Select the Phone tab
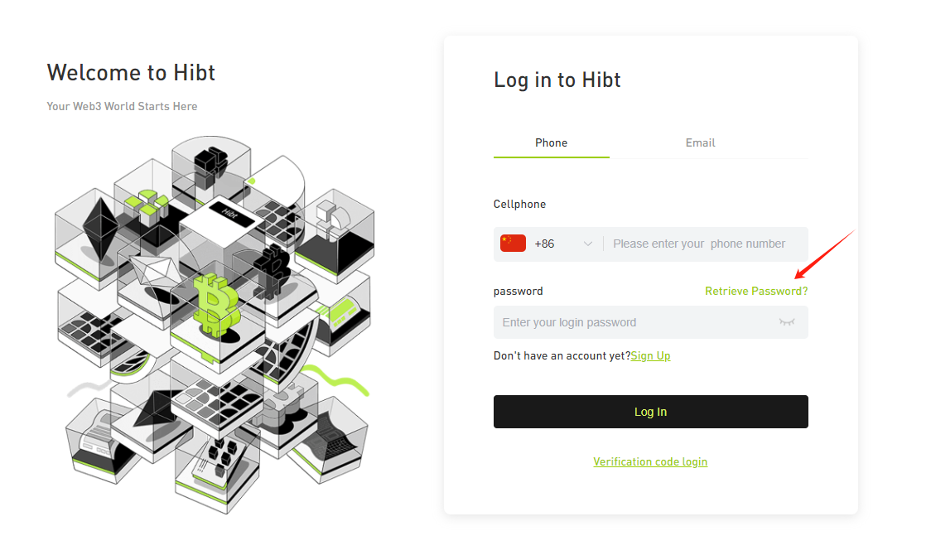Screen dimensions: 931x560 click(551, 142)
